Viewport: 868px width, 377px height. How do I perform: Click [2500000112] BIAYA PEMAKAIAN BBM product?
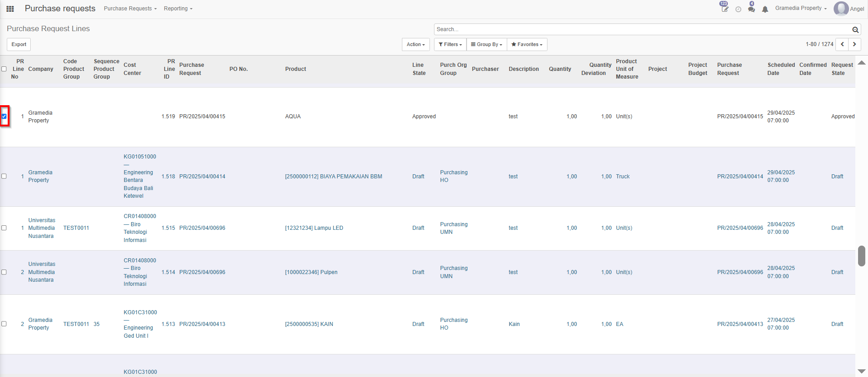pos(334,177)
